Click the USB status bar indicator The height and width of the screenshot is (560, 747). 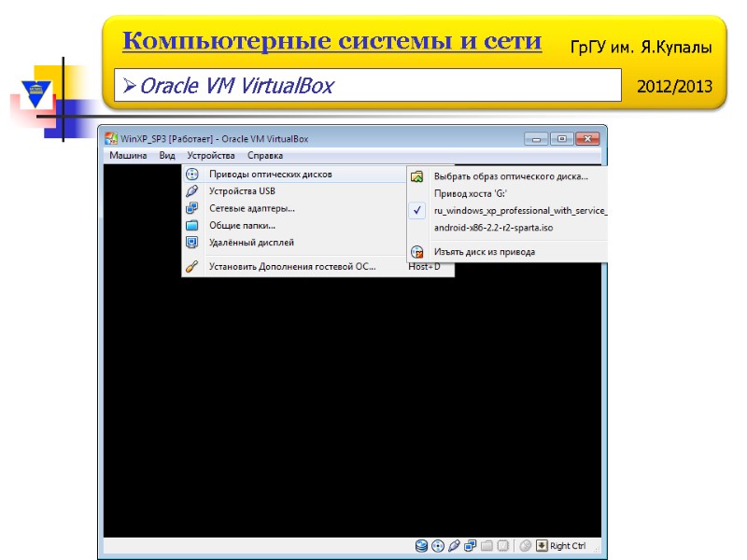pyautogui.click(x=454, y=546)
